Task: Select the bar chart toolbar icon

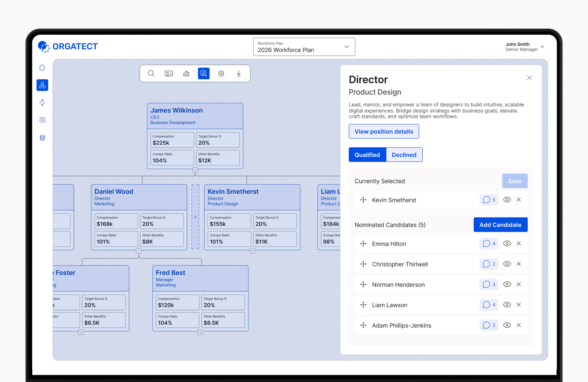Action: click(186, 74)
